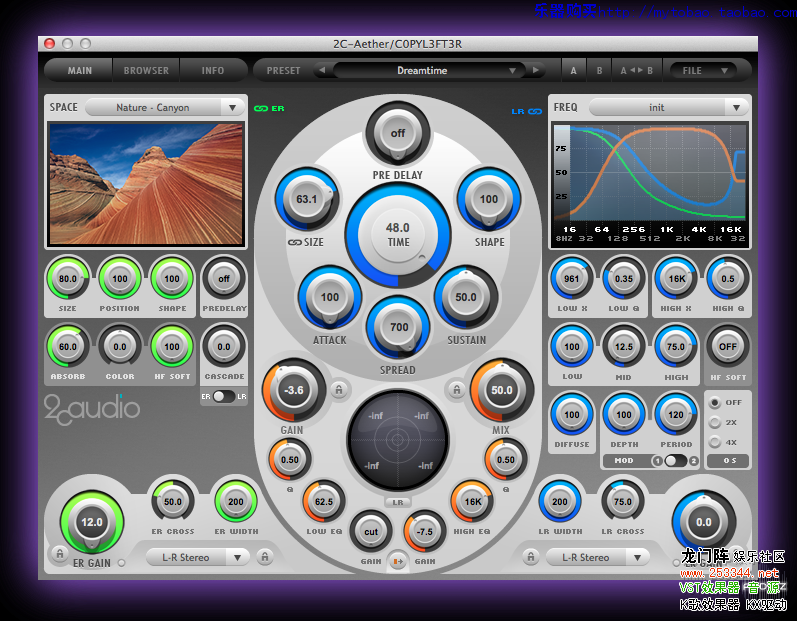Click the HIGH EQ knob showing 16K
Viewport: 797px width, 621px height.
472,502
